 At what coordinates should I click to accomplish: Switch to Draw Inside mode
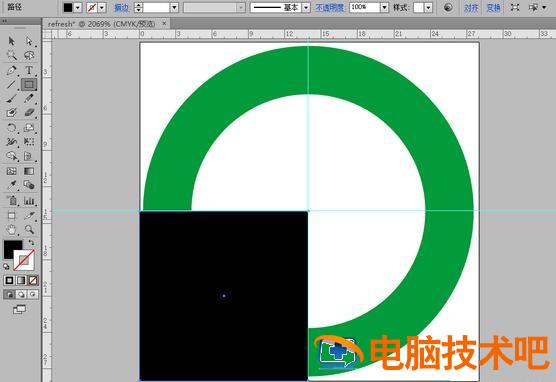[x=33, y=294]
